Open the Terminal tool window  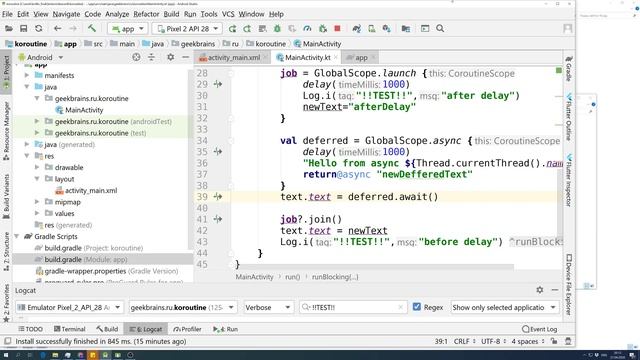[x=69, y=329]
